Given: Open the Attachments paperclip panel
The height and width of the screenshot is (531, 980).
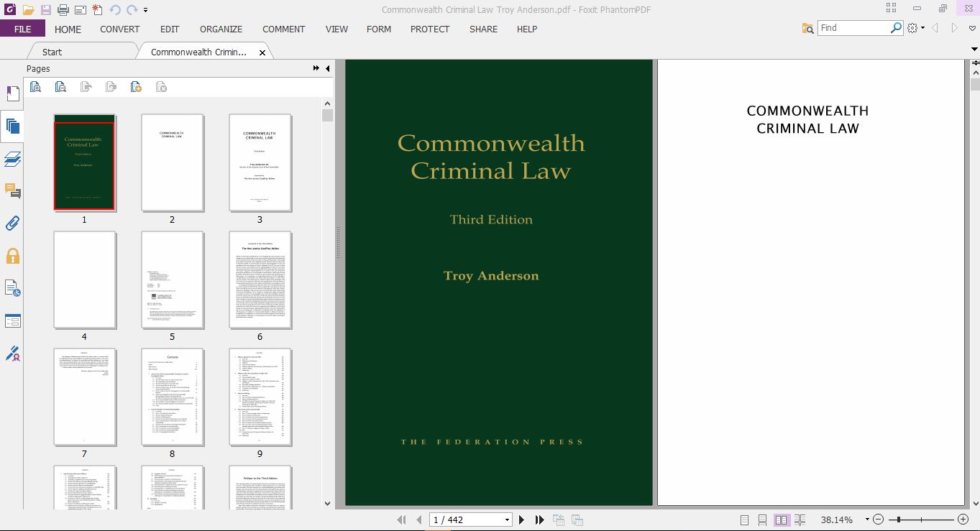Looking at the screenshot, I should pos(12,223).
